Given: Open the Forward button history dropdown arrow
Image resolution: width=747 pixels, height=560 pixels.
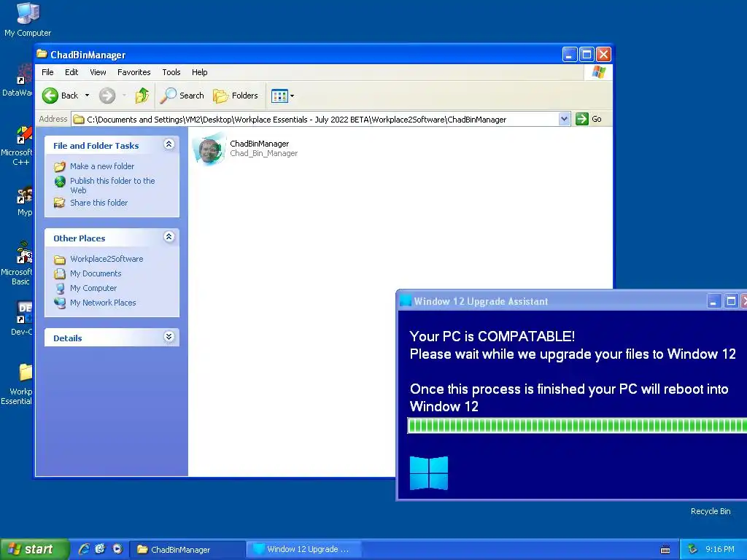Looking at the screenshot, I should [x=124, y=96].
